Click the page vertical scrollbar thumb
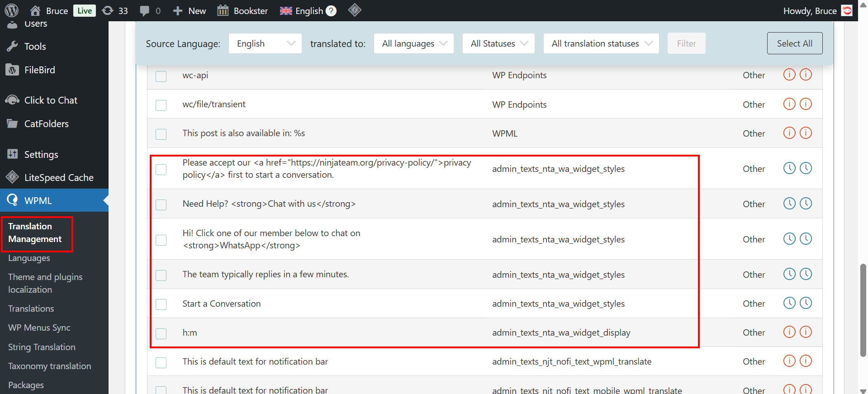868x394 pixels. [863, 310]
